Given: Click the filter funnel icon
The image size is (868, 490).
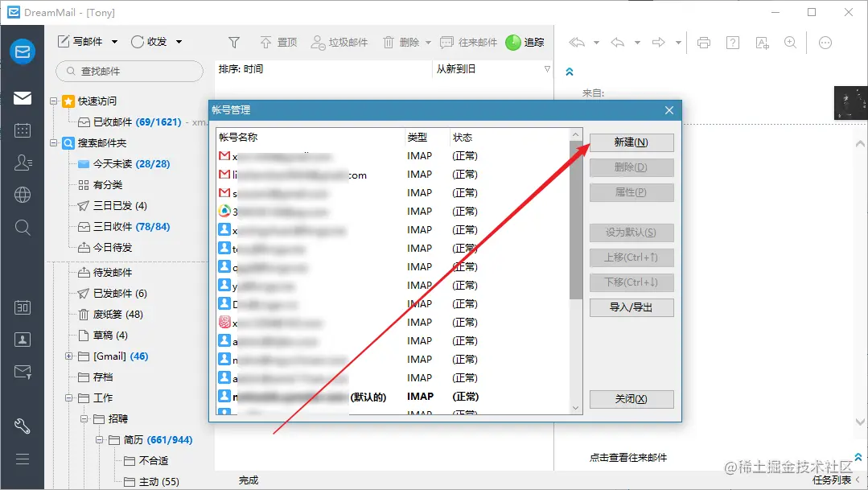Looking at the screenshot, I should click(234, 42).
